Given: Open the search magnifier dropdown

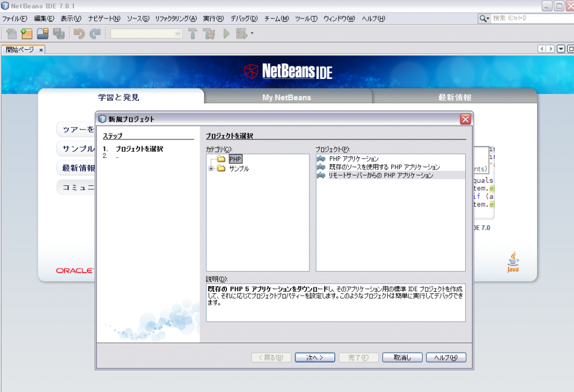Looking at the screenshot, I should pos(484,18).
